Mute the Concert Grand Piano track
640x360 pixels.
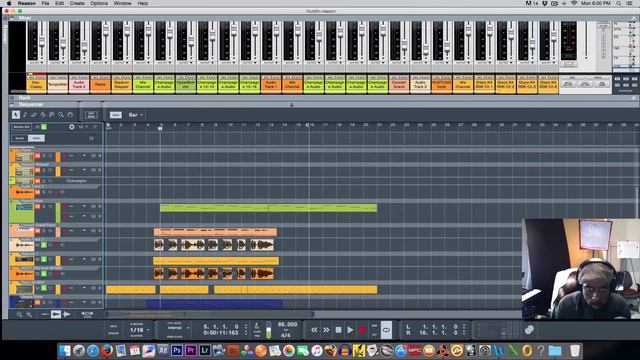(38, 231)
